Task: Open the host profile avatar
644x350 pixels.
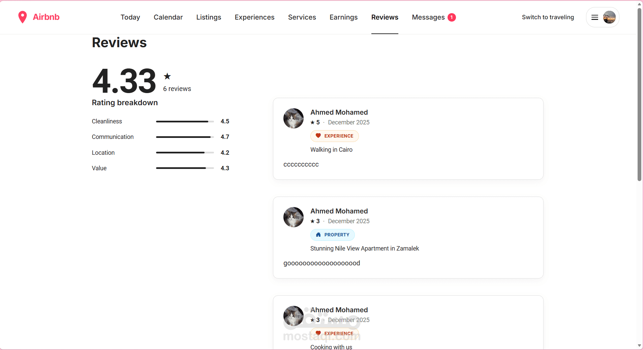Action: [x=609, y=17]
